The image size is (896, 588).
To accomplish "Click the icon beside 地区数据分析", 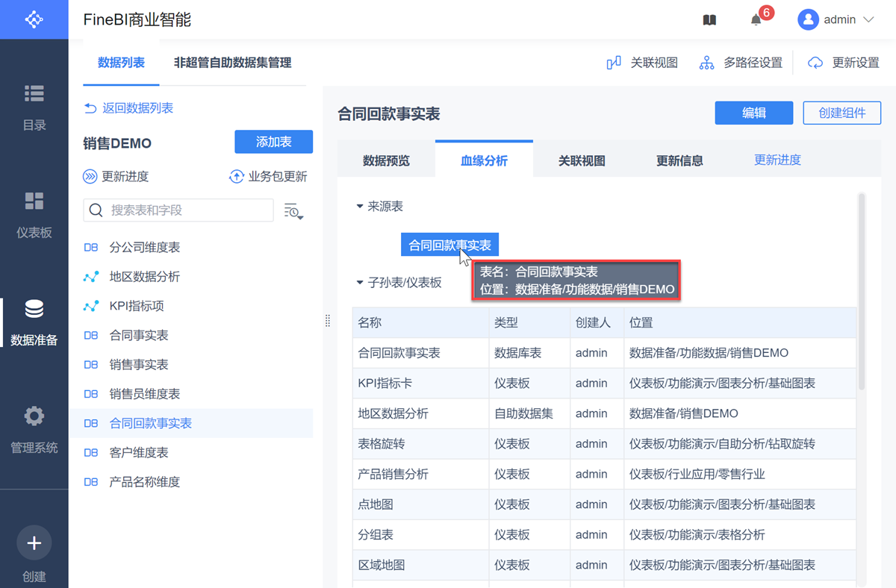I will pos(91,277).
